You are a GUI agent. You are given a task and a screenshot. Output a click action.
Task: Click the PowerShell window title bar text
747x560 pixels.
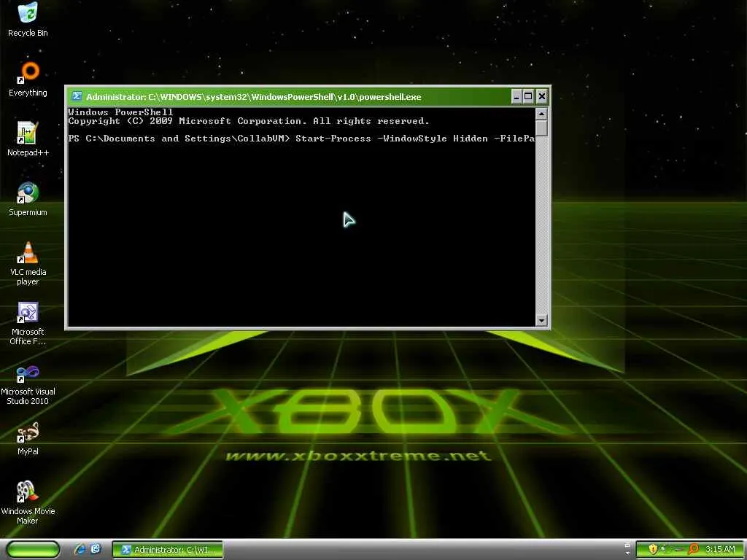[253, 97]
